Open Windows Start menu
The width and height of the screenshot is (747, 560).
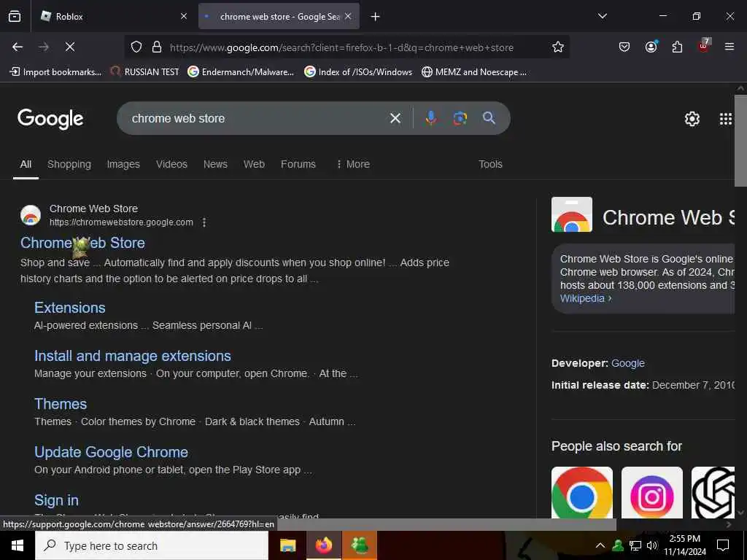[x=18, y=545]
